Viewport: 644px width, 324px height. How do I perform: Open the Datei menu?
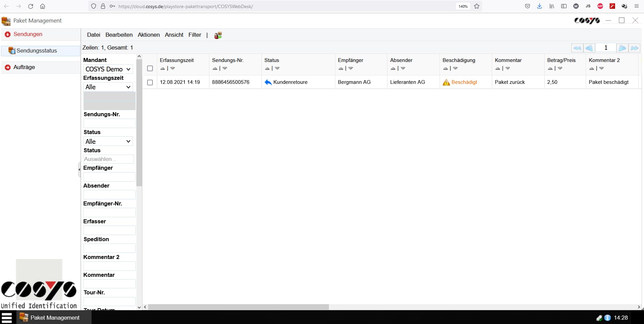pos(94,35)
